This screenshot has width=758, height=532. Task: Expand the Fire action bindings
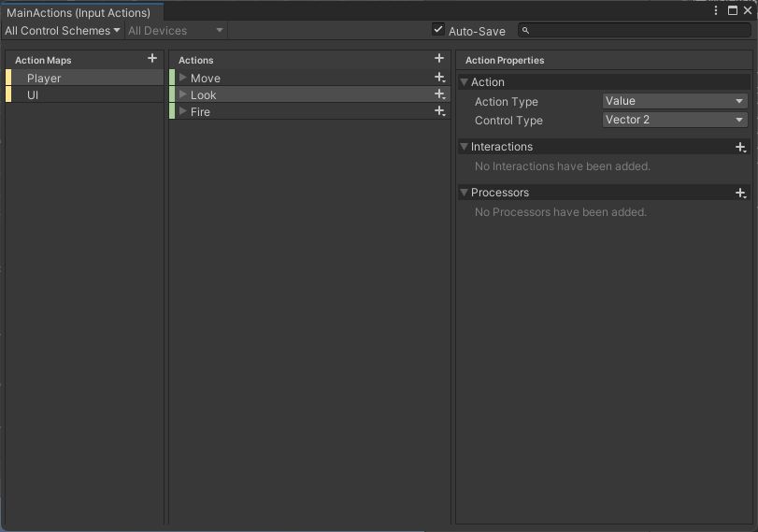[x=183, y=111]
